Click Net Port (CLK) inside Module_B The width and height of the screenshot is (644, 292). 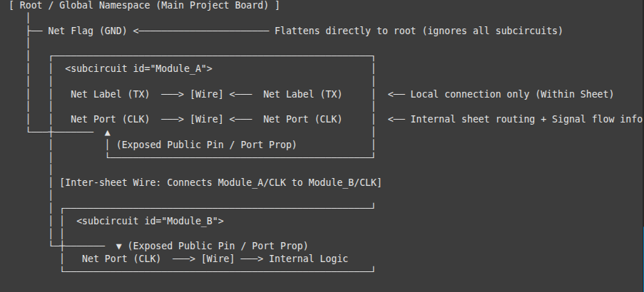[x=121, y=259]
